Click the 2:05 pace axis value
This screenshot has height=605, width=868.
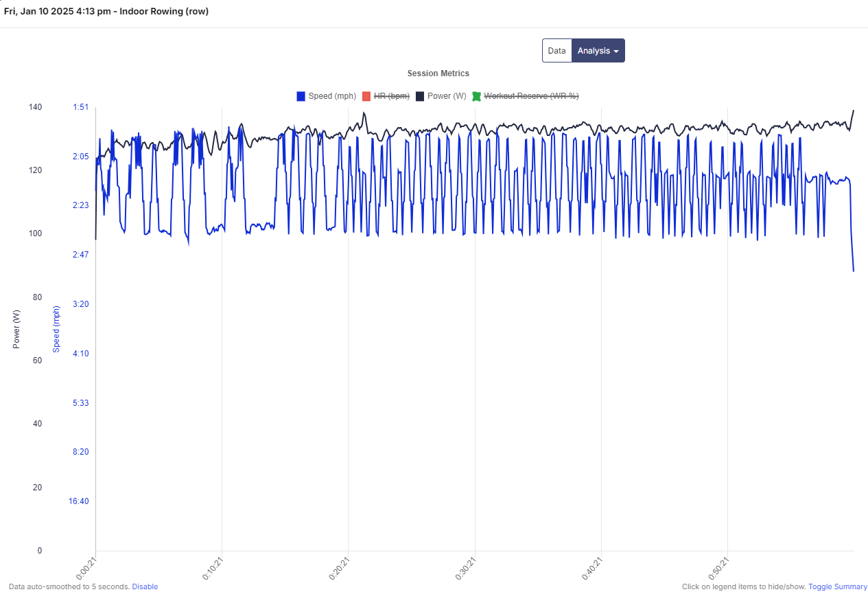pos(81,157)
